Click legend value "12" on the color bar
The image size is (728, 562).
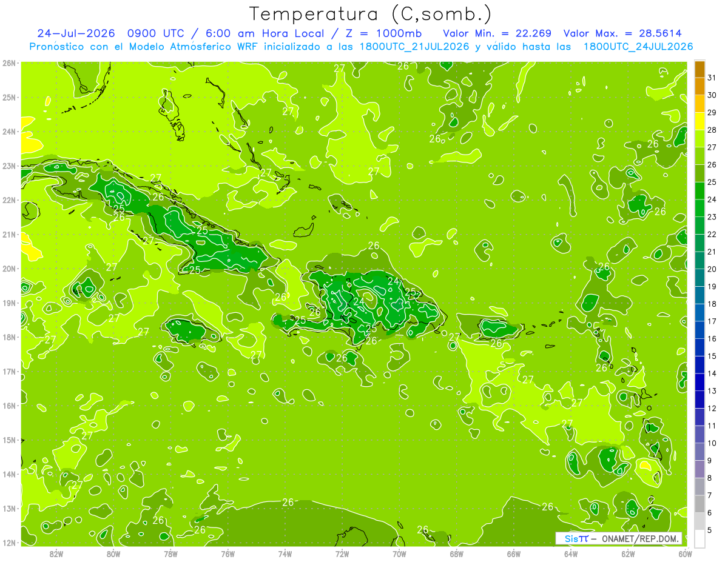pyautogui.click(x=712, y=408)
